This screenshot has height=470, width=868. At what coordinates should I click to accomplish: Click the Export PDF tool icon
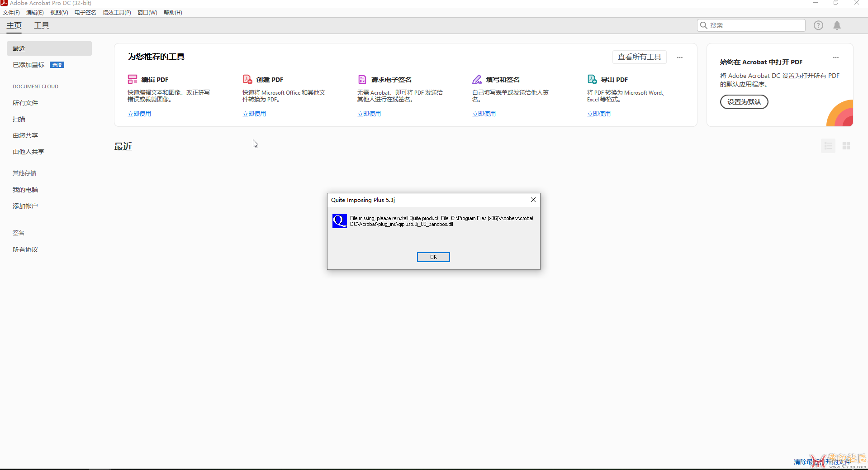pyautogui.click(x=592, y=80)
